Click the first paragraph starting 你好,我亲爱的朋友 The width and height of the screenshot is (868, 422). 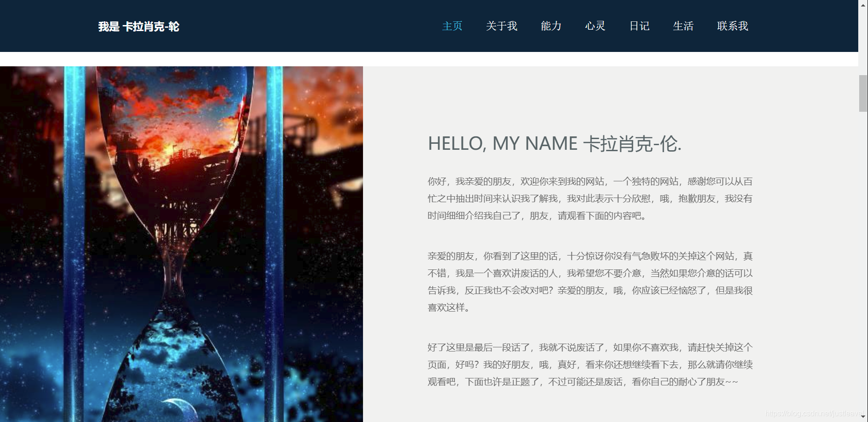click(590, 198)
